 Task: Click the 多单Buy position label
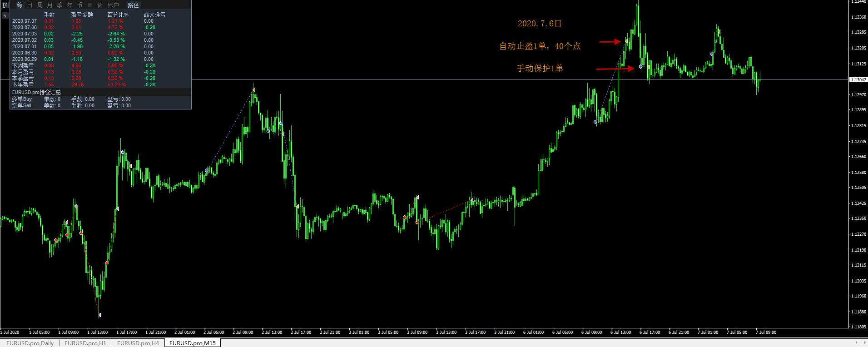[22, 99]
